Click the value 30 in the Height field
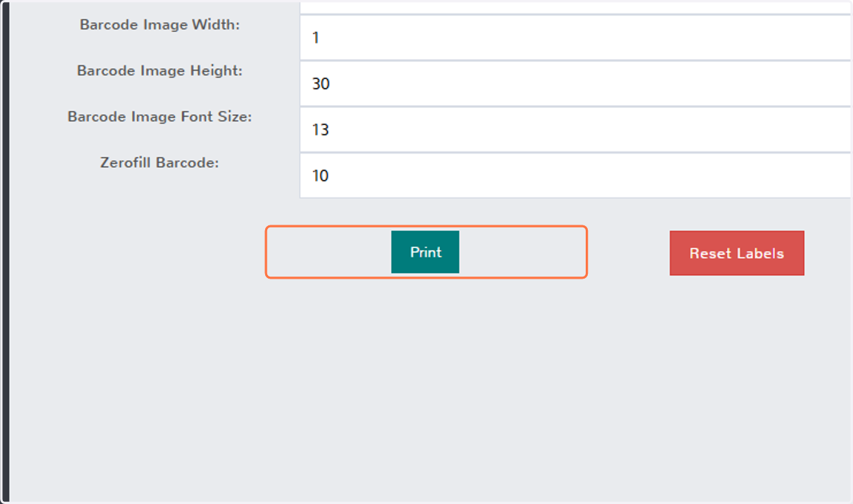The image size is (853, 504). click(321, 84)
